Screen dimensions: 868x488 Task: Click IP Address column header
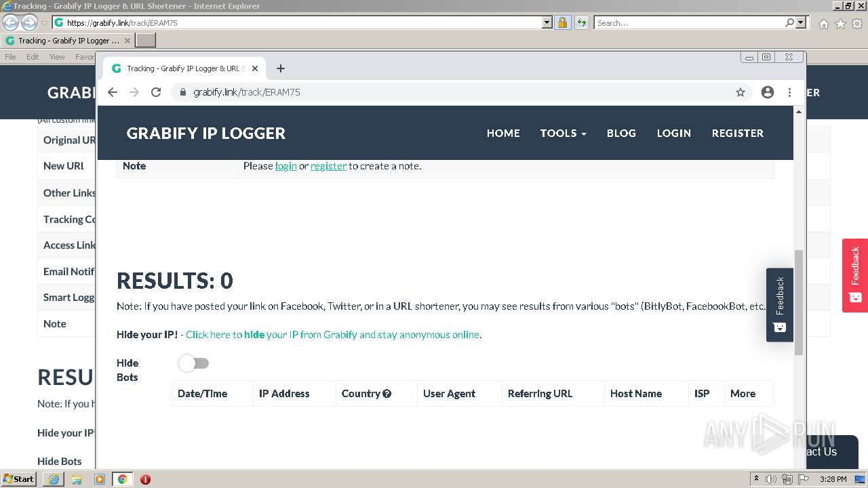tap(294, 394)
